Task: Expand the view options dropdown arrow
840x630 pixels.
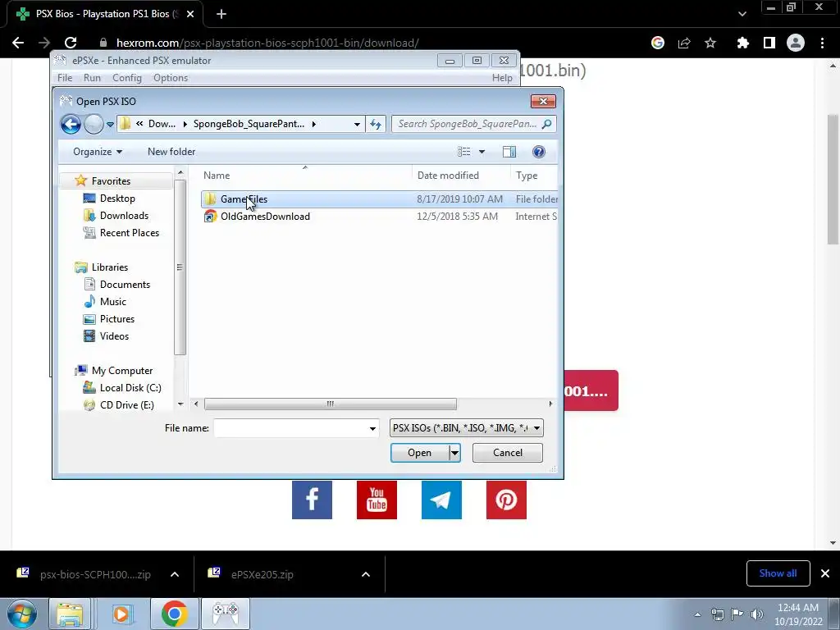Action: 482,152
